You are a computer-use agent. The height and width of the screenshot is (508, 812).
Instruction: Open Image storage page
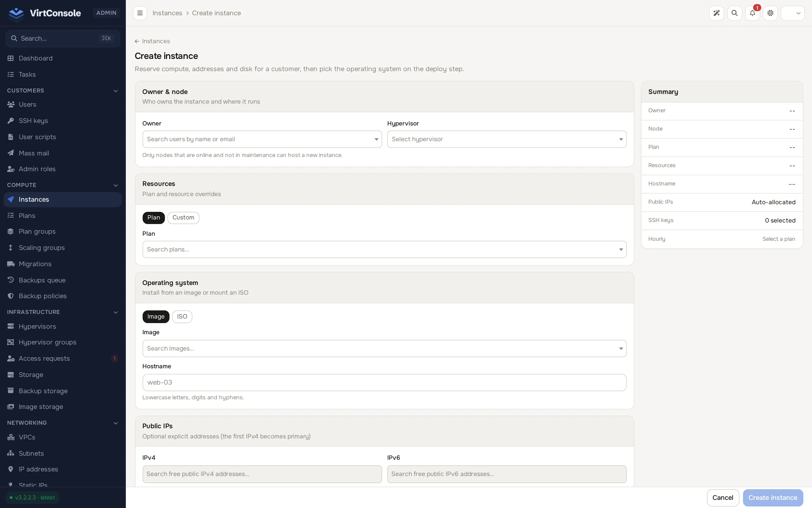click(63, 407)
